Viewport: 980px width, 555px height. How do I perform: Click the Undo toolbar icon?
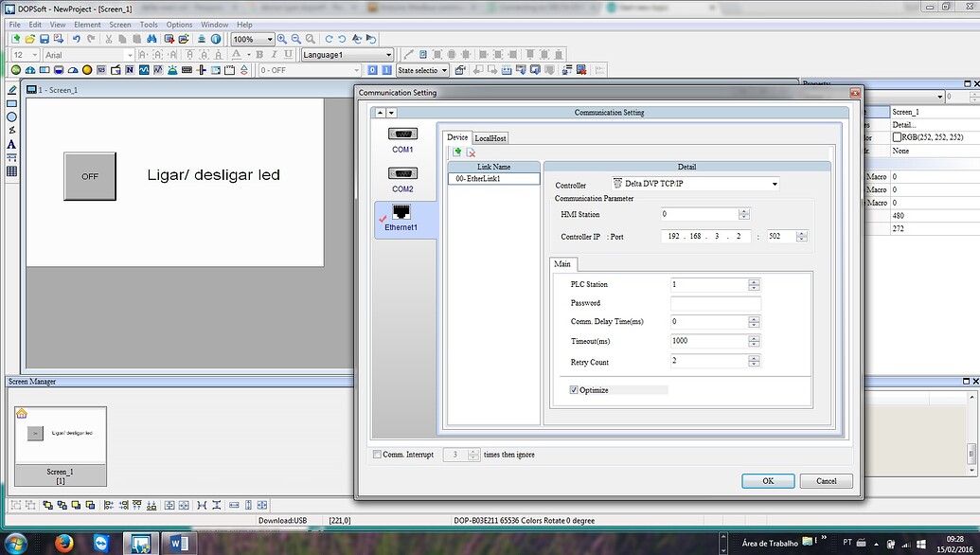(x=77, y=39)
